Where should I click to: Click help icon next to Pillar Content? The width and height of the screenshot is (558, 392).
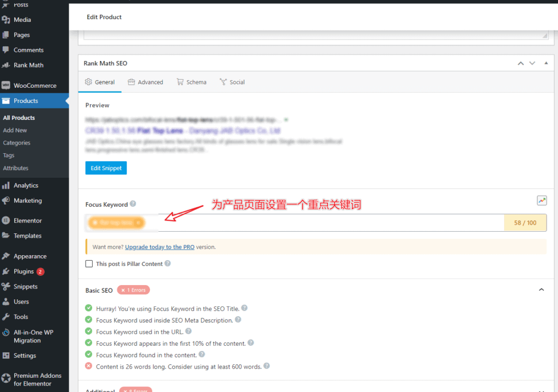[x=168, y=263]
